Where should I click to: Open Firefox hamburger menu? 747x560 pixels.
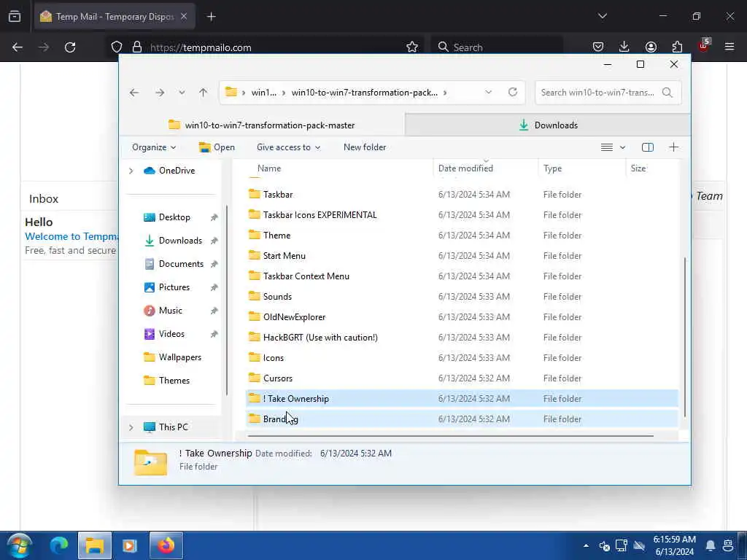point(729,47)
